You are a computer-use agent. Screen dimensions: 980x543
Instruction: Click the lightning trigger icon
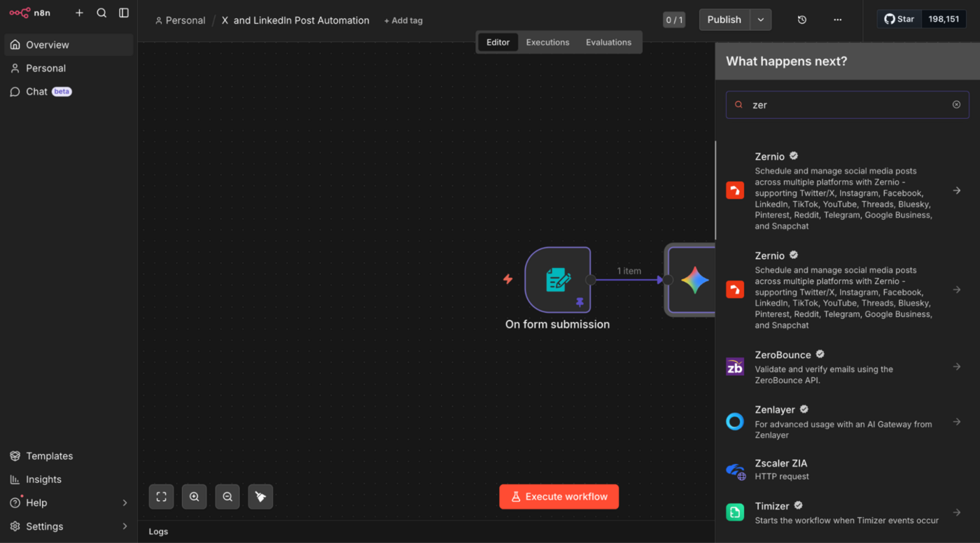click(508, 279)
